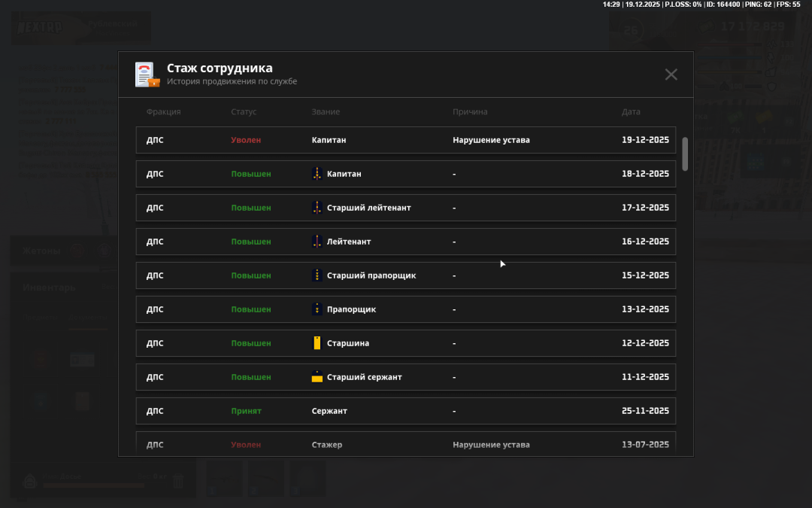Click the Нарушение устава reason on 19-12-2025
Image resolution: width=812 pixels, height=508 pixels.
tap(491, 140)
